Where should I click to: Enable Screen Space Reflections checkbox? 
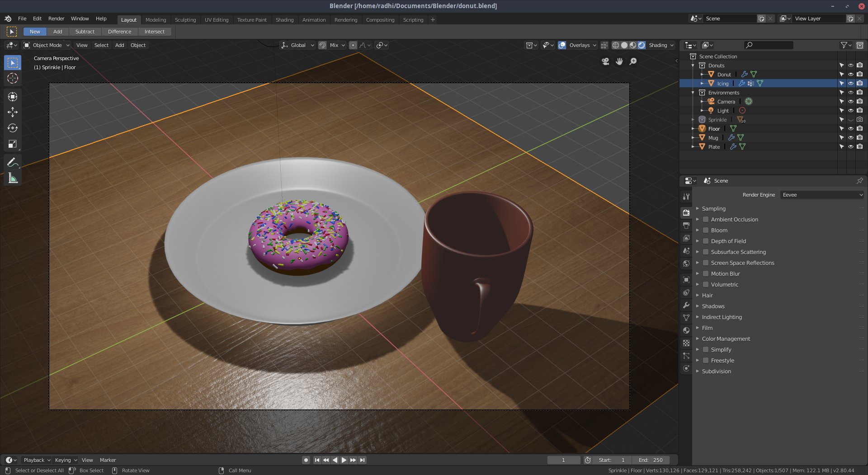click(705, 263)
